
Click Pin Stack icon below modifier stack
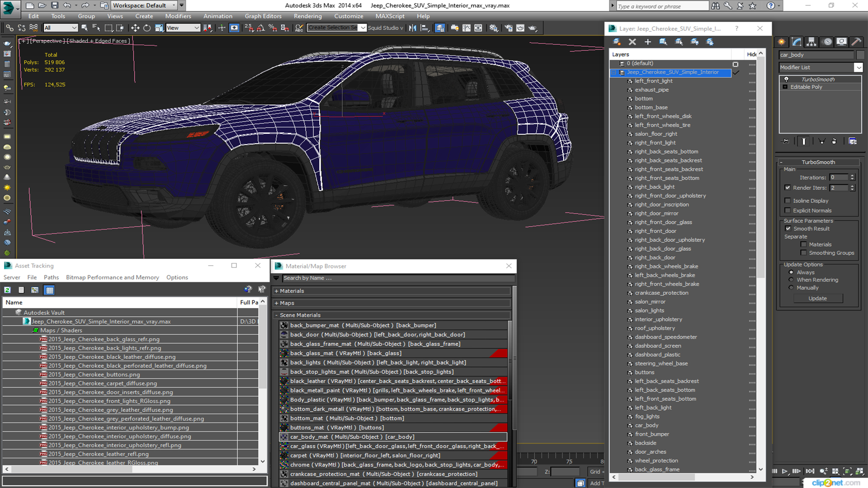point(786,141)
